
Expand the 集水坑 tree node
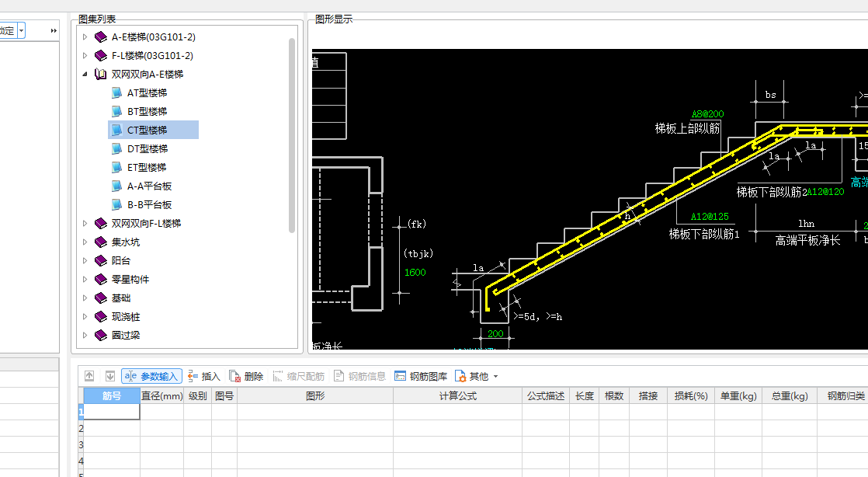85,242
